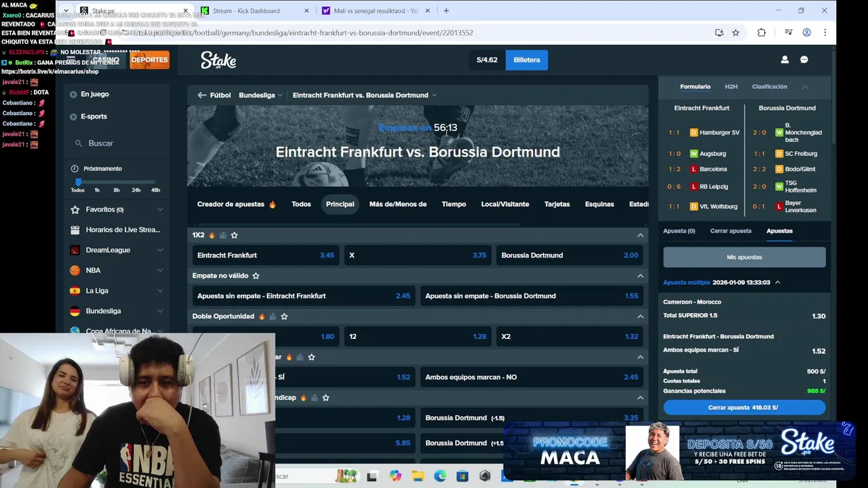Collapse the Apuesta múltiple bet details
The image size is (868, 488).
click(778, 283)
